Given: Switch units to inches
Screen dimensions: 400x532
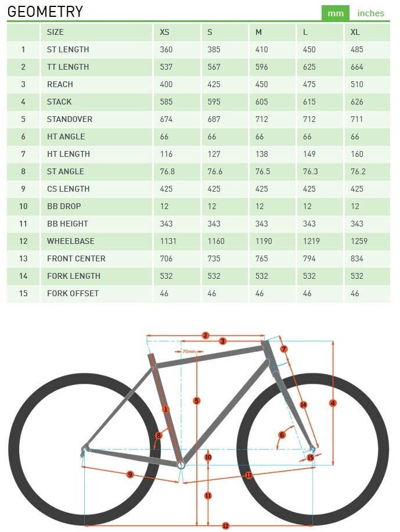Looking at the screenshot, I should tap(370, 13).
